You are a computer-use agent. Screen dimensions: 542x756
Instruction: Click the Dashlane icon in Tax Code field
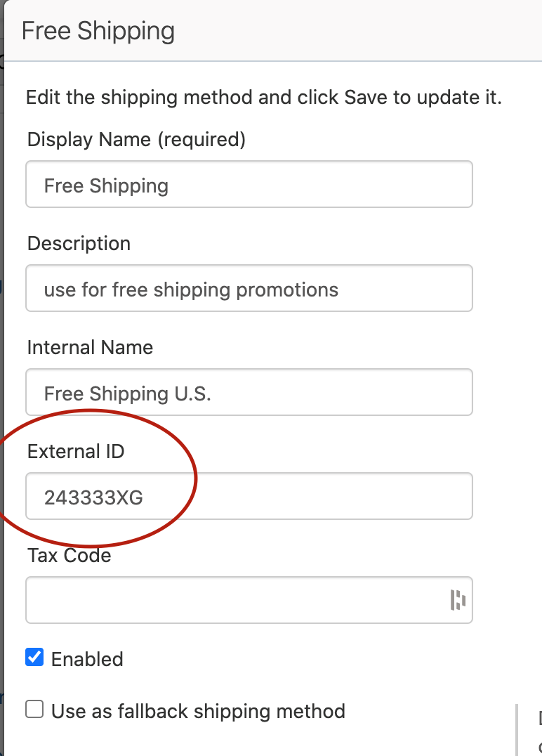tap(458, 600)
